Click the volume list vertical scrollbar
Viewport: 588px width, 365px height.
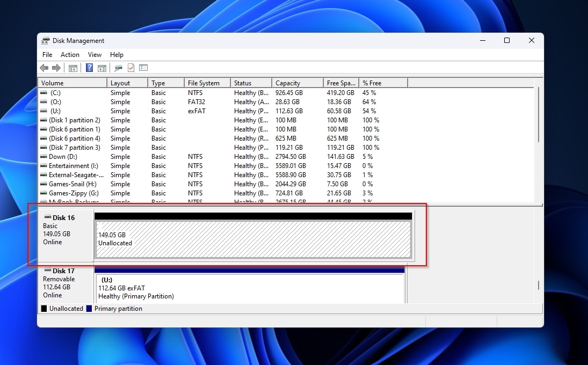tap(539, 114)
